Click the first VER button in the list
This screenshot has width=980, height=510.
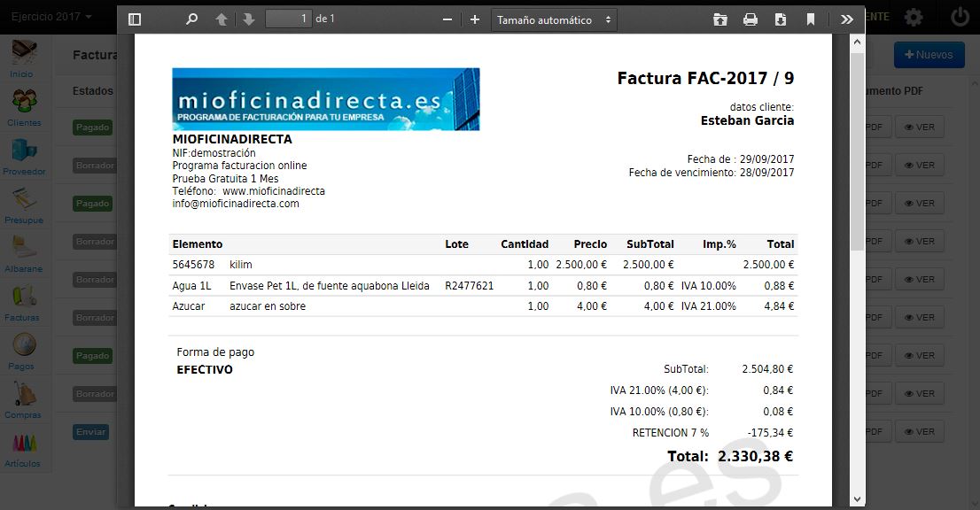[x=920, y=127]
